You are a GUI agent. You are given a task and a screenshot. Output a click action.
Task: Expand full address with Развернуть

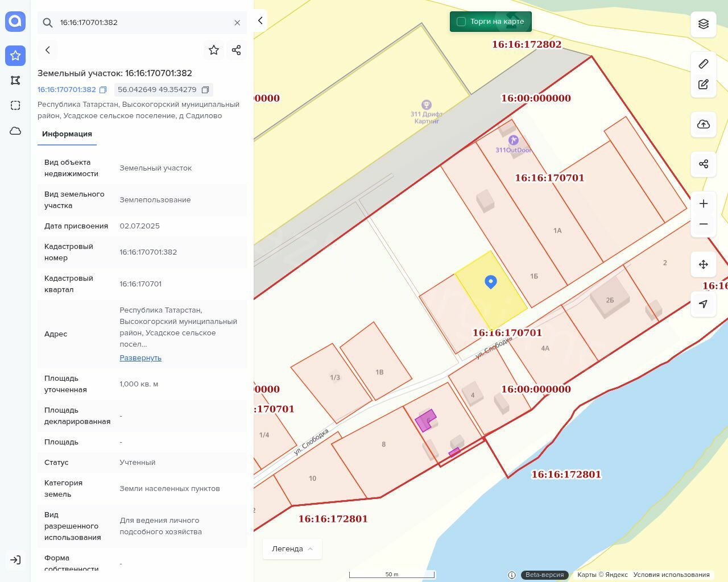(140, 358)
